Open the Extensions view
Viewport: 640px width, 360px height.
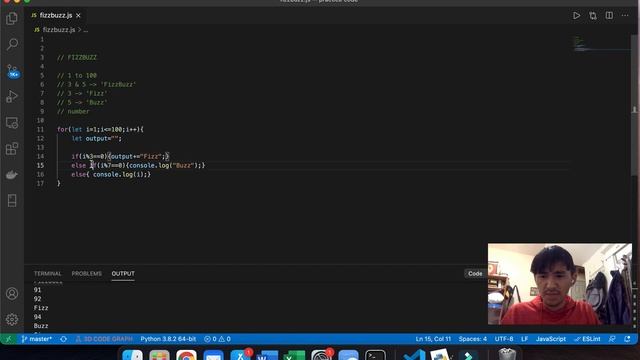coord(12,149)
